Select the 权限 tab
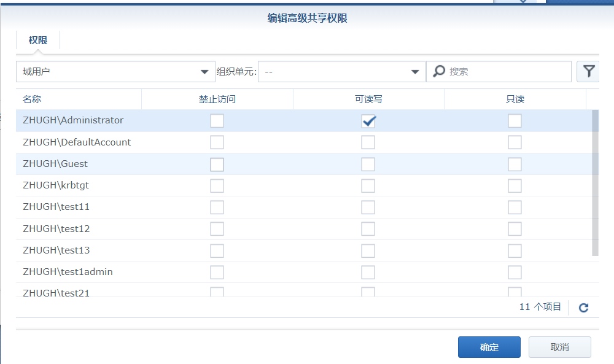 [x=38, y=40]
